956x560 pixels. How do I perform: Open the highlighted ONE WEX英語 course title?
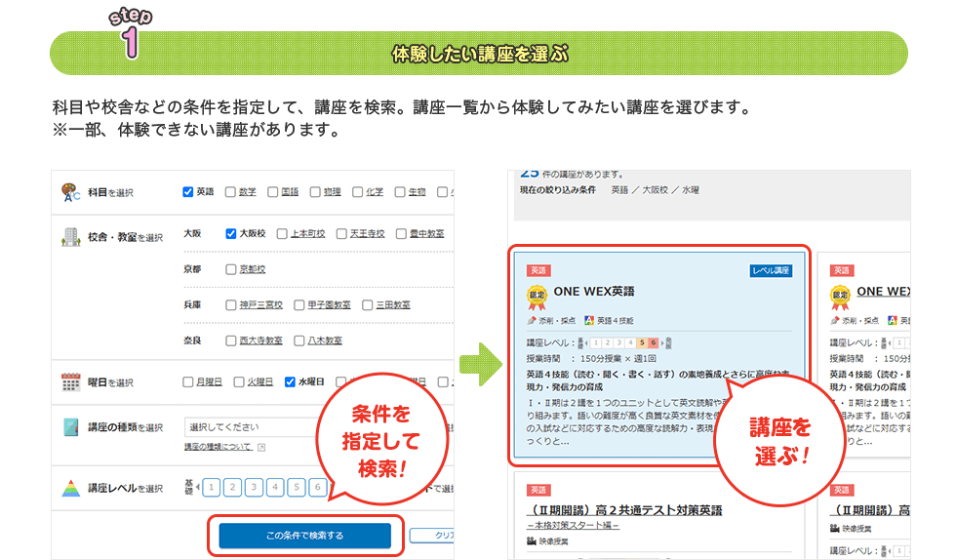(x=594, y=292)
